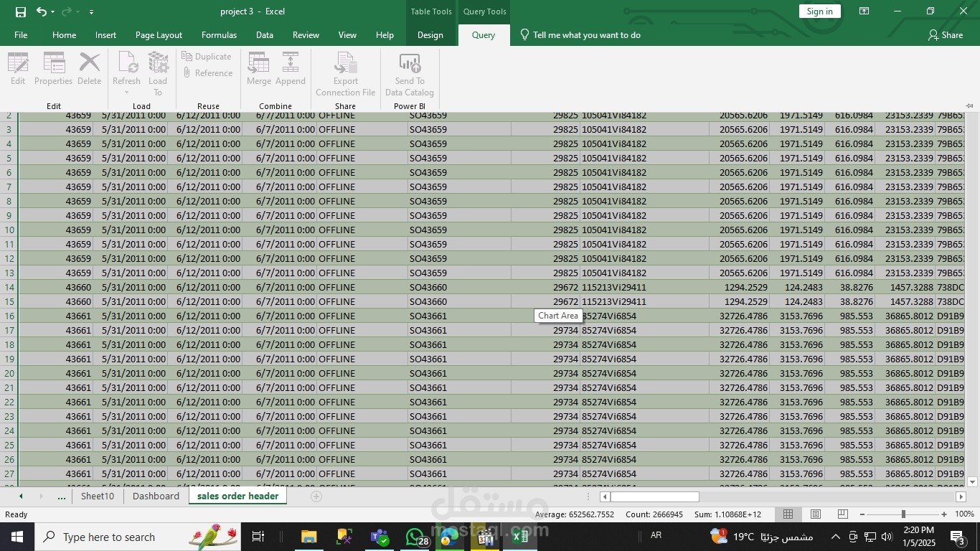Image resolution: width=980 pixels, height=551 pixels.
Task: Click the Sign in button
Action: click(x=819, y=11)
